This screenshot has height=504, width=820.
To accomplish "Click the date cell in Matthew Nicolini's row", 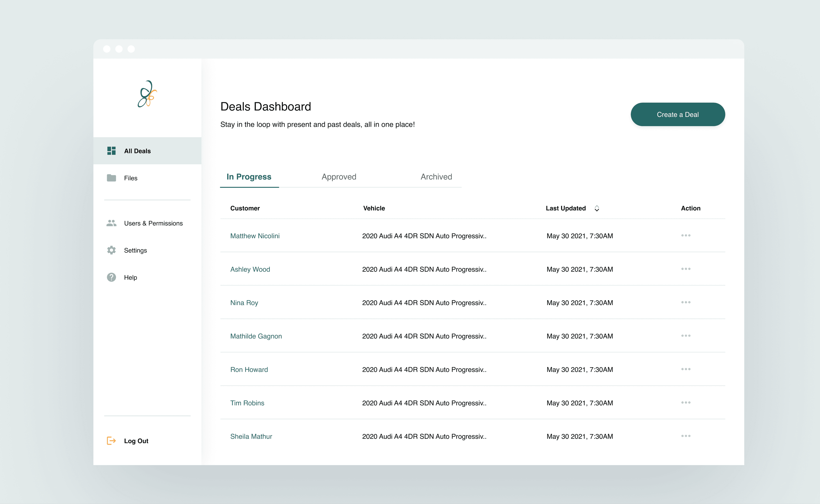I will pyautogui.click(x=580, y=236).
